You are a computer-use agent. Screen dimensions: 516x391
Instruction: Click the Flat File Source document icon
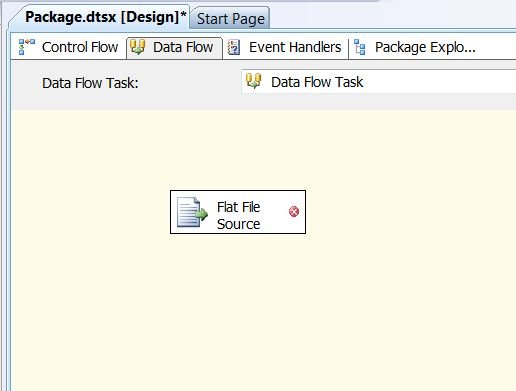pyautogui.click(x=192, y=212)
